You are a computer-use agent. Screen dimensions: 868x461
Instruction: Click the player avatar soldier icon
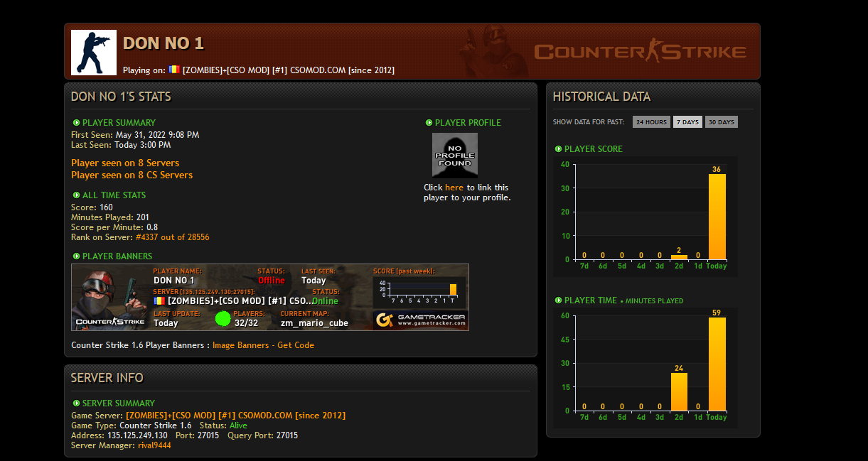[94, 53]
